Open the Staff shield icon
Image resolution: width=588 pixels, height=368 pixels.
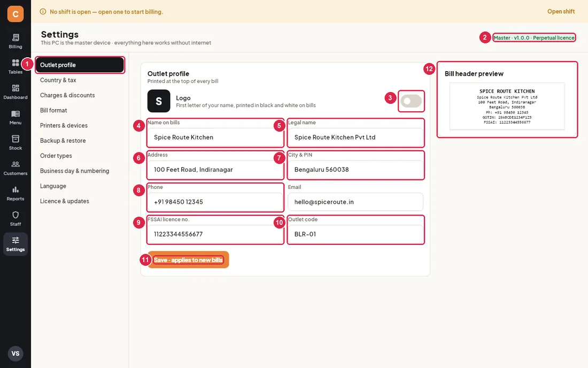[x=16, y=215]
